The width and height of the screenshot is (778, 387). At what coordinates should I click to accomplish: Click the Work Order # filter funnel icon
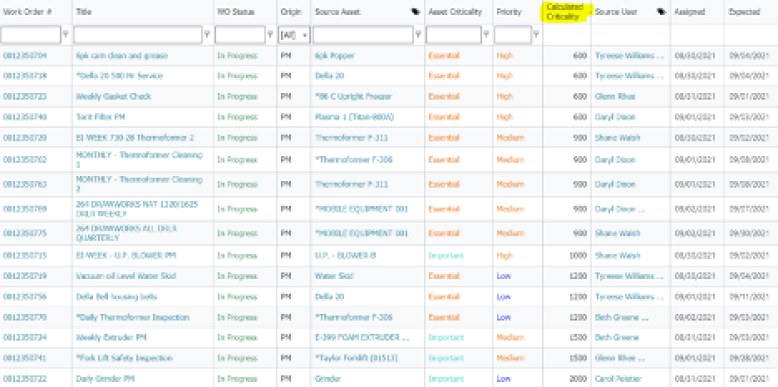point(65,35)
